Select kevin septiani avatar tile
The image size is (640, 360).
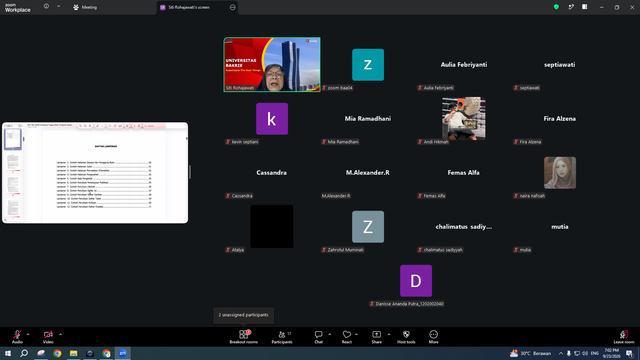272,119
